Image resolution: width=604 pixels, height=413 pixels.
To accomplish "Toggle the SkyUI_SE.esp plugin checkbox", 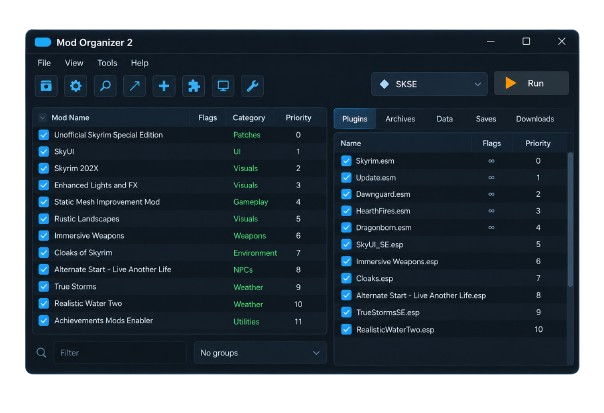I will coord(346,244).
